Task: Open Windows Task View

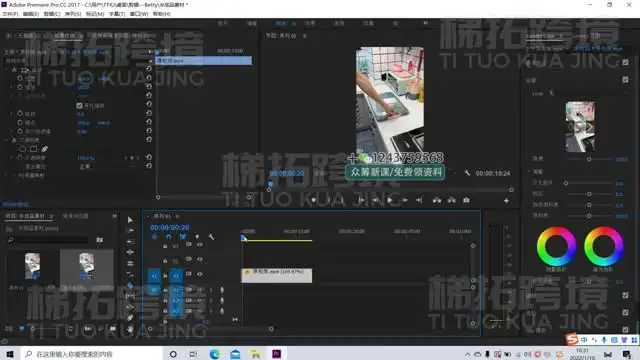Action: pyautogui.click(x=193, y=354)
